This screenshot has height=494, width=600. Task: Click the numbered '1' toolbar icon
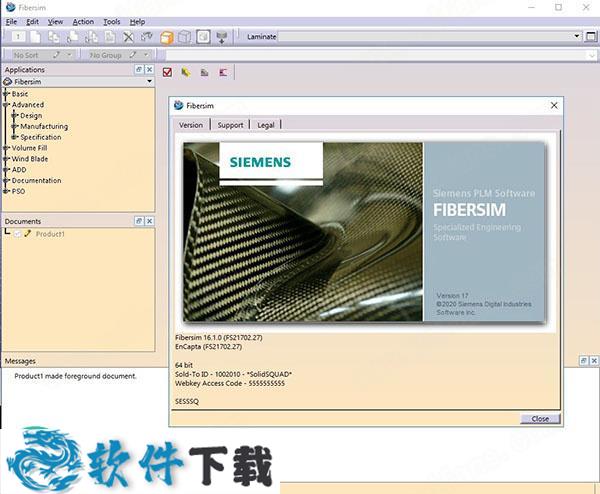[18, 37]
